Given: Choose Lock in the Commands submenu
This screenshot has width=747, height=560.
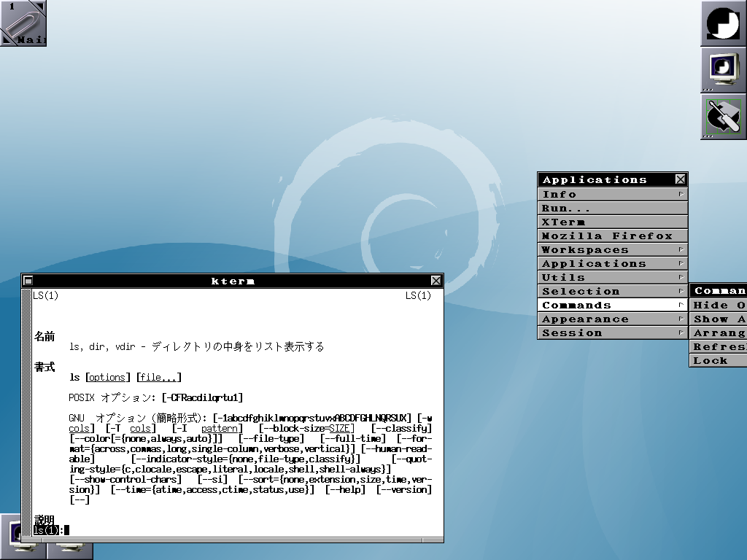Looking at the screenshot, I should tap(719, 360).
